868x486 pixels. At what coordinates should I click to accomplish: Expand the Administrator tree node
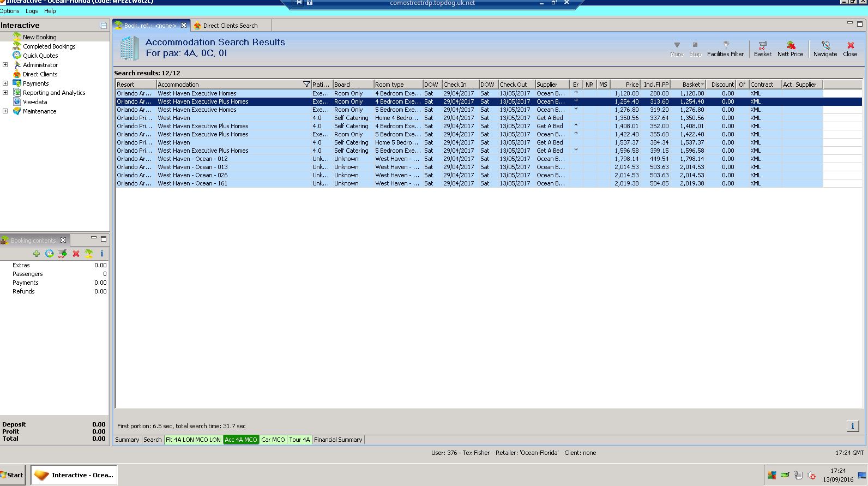pyautogui.click(x=5, y=65)
